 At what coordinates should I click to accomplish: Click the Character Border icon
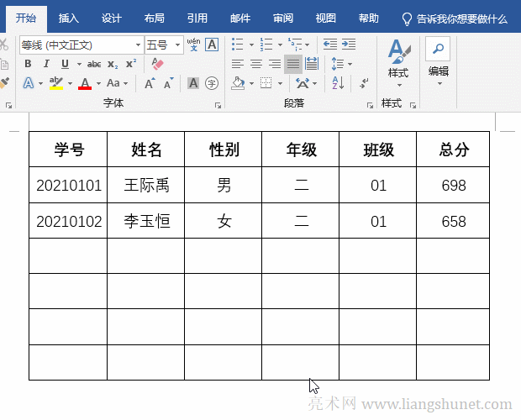pyautogui.click(x=212, y=45)
